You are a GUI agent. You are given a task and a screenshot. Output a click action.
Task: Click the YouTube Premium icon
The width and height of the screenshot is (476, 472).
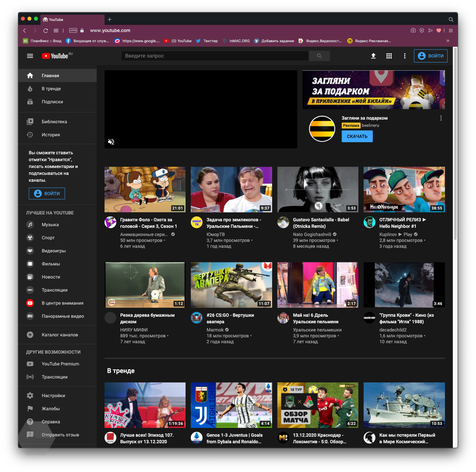point(30,364)
